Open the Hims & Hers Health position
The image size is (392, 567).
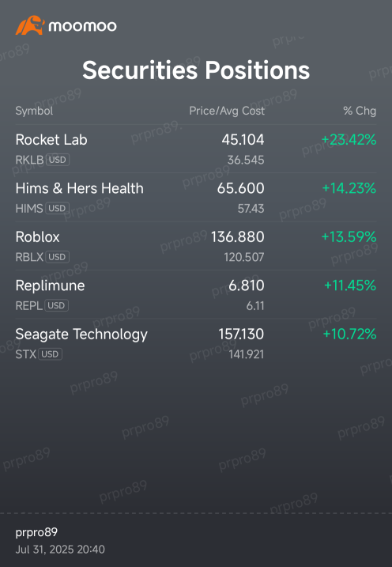pyautogui.click(x=196, y=198)
